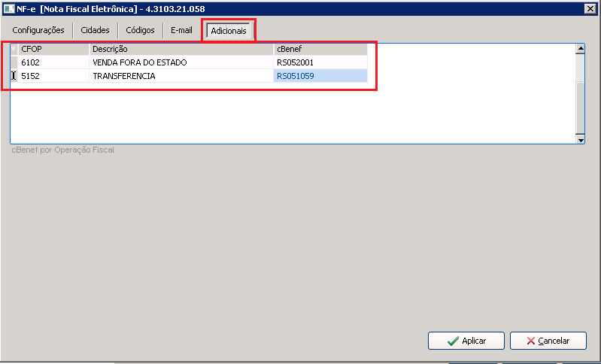Click the cBenef cell RS052001
Screen dimensions: 601x364
coord(320,62)
